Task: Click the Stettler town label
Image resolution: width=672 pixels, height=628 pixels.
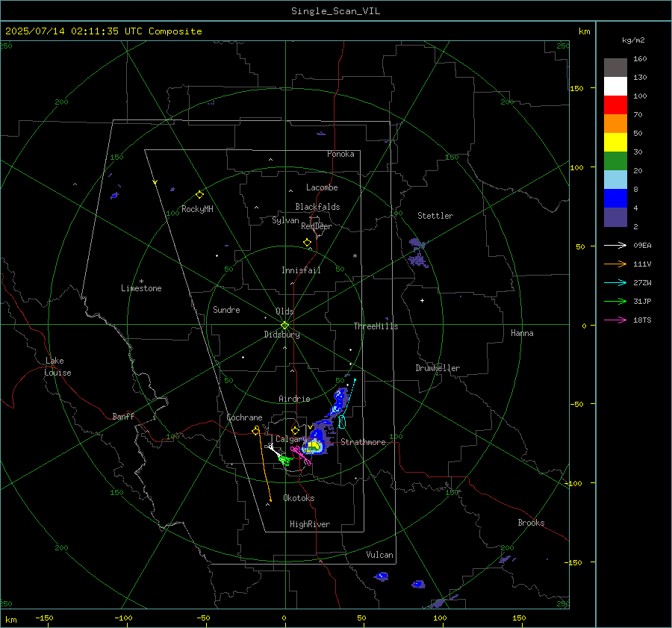Action: point(435,216)
